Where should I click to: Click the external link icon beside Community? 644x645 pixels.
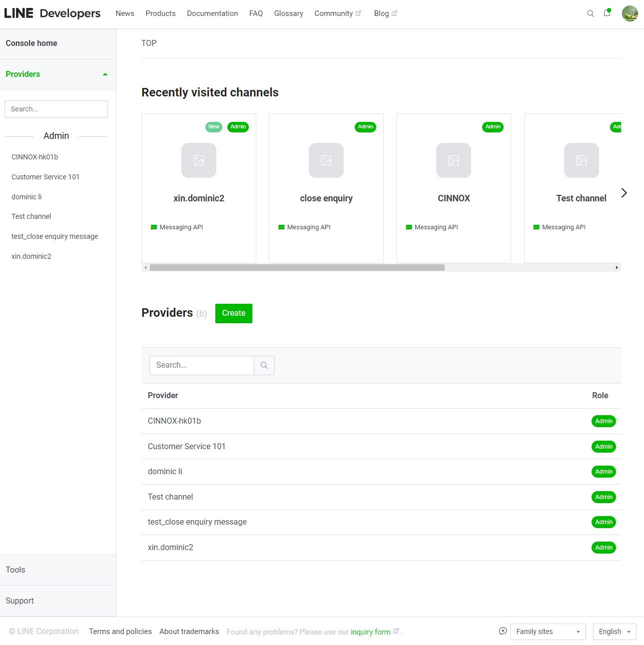click(358, 13)
